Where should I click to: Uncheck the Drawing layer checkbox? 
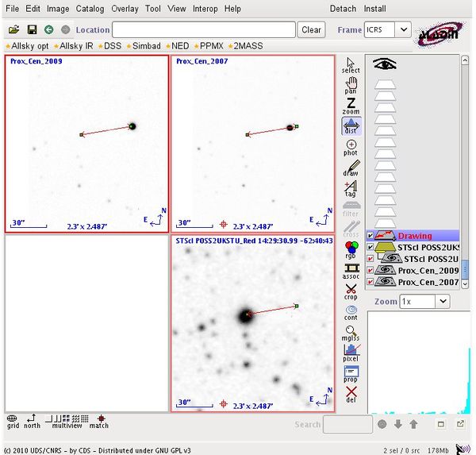point(370,236)
